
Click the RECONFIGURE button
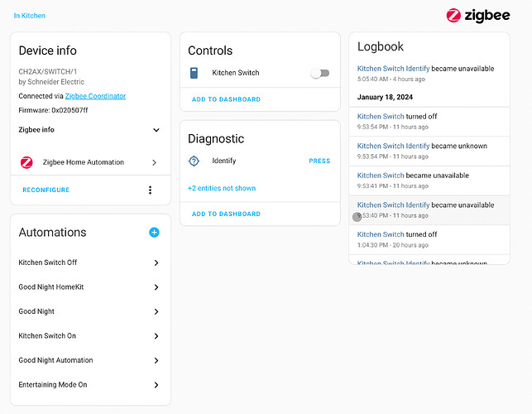[x=46, y=190]
